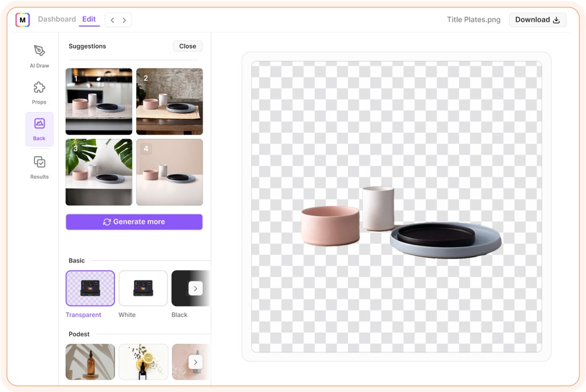Go to next image with right arrow

tap(124, 20)
